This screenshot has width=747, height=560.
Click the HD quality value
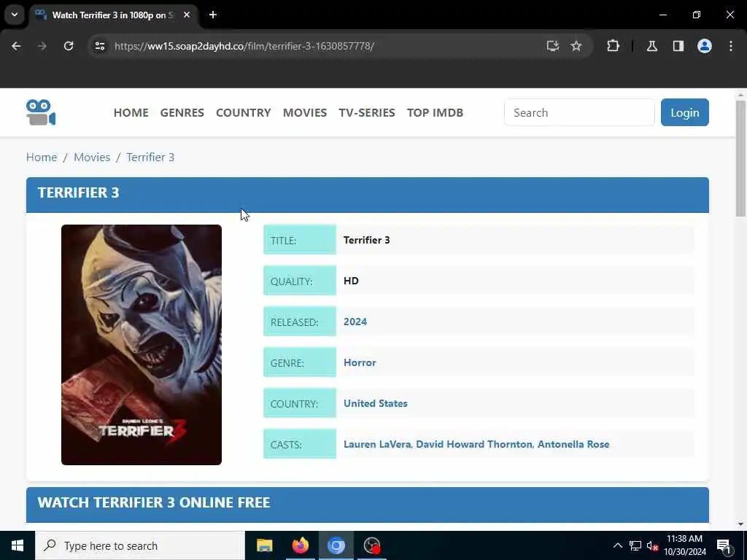(351, 281)
